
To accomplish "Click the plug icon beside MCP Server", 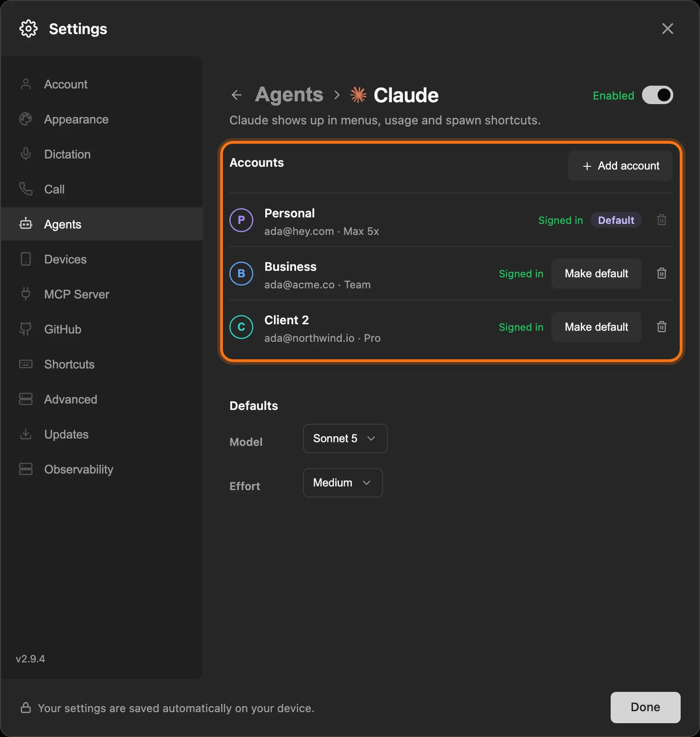I will tap(26, 294).
